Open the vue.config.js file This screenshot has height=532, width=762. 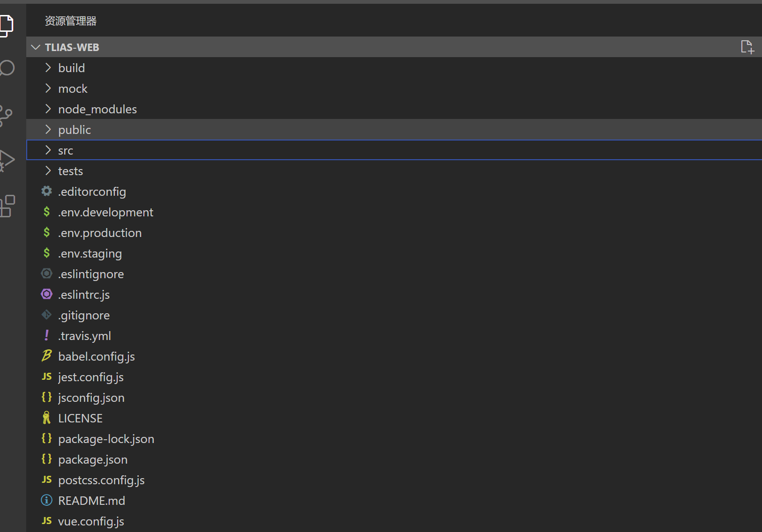pos(91,521)
